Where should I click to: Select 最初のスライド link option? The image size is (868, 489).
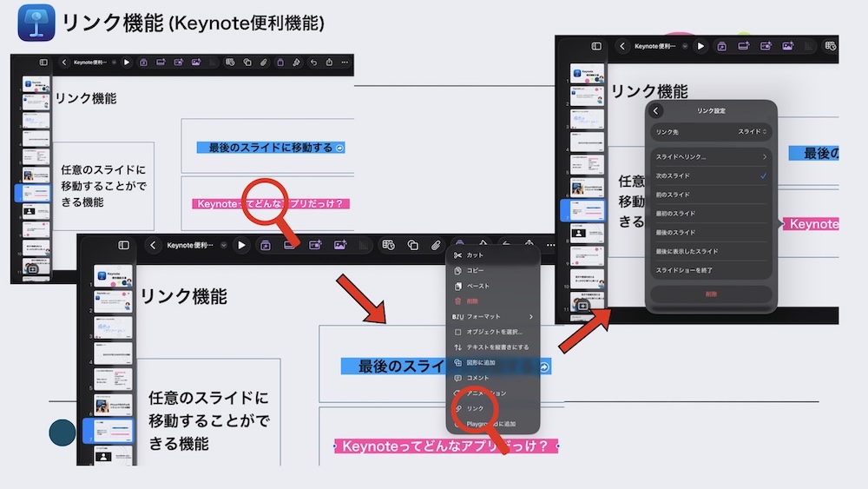pos(711,213)
